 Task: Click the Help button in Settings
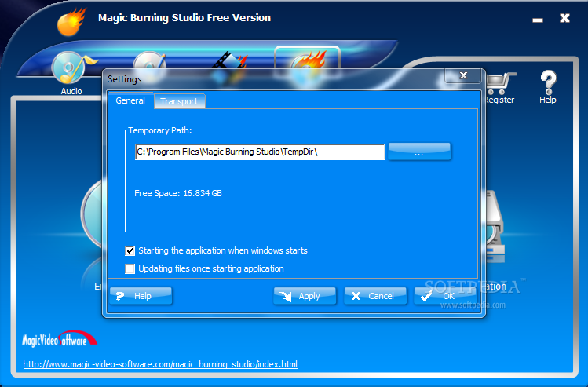click(141, 296)
